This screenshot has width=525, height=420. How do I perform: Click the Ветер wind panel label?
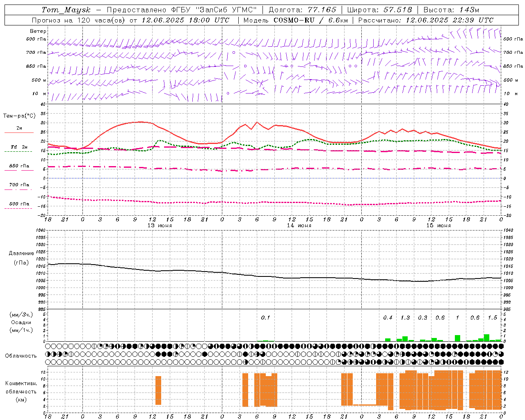point(38,31)
